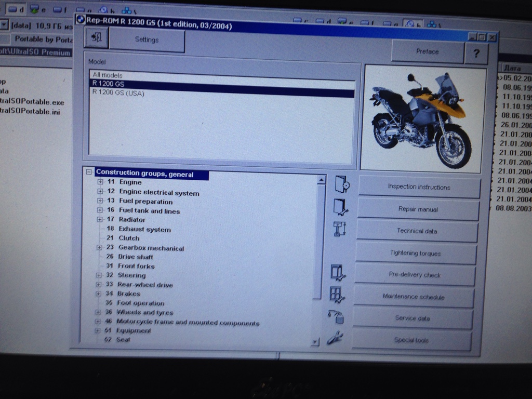The image size is (532, 399).
Task: Expand 36 Wheels and tyres group
Action: (x=98, y=312)
